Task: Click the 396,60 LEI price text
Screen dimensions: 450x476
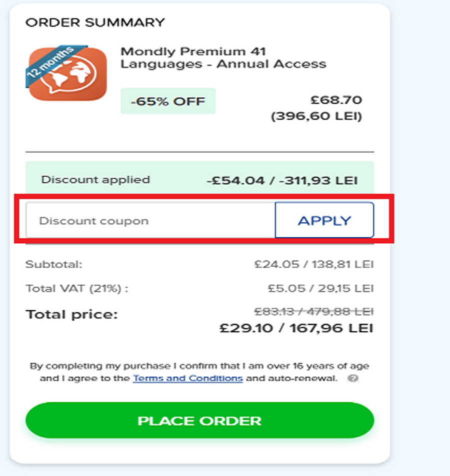Action: pos(316,117)
